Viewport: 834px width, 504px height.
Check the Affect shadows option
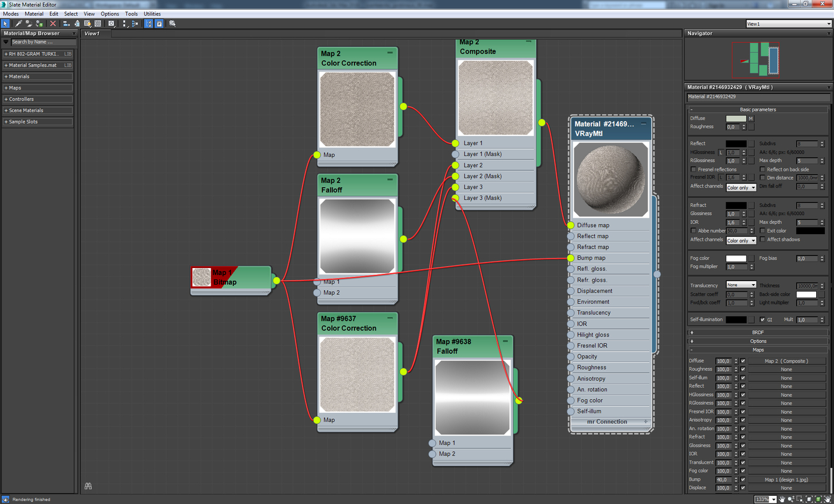tap(763, 239)
